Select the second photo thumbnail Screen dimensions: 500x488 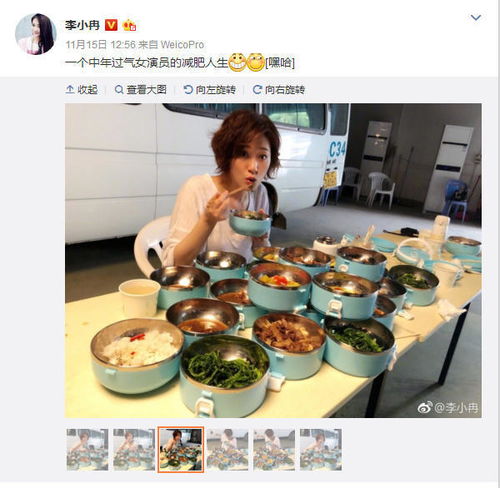134,449
